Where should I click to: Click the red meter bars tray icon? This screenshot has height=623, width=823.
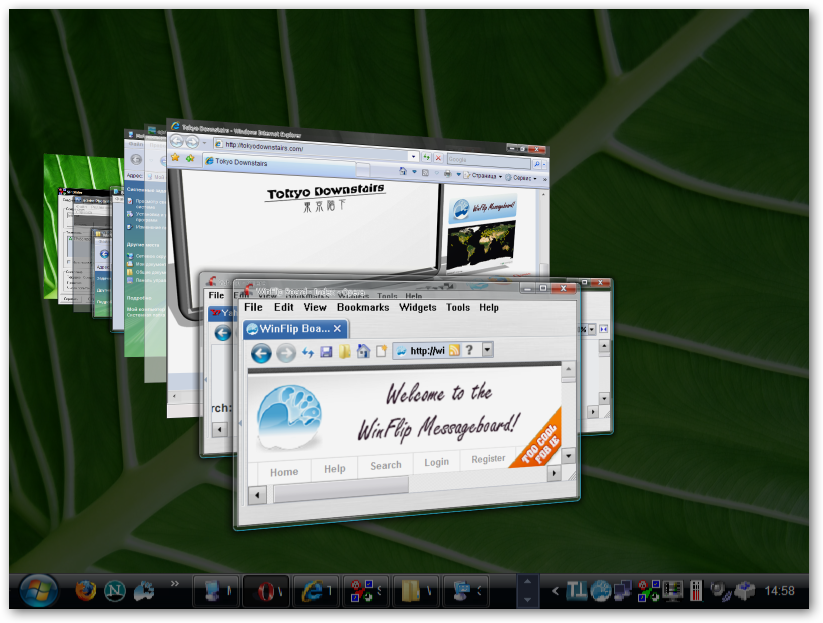pyautogui.click(x=696, y=592)
